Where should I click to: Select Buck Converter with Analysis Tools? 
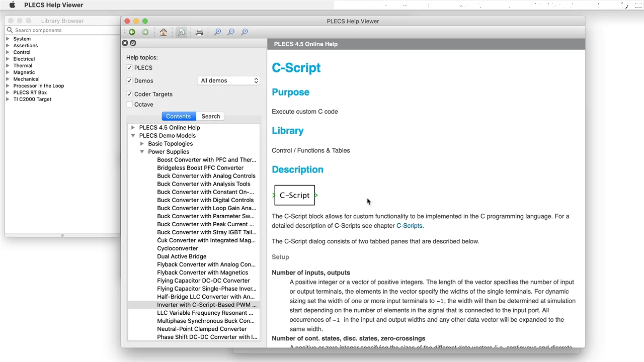[x=204, y=184]
